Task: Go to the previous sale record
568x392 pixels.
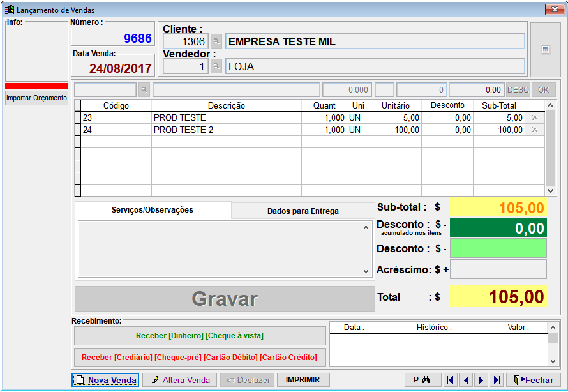Action: click(x=466, y=380)
